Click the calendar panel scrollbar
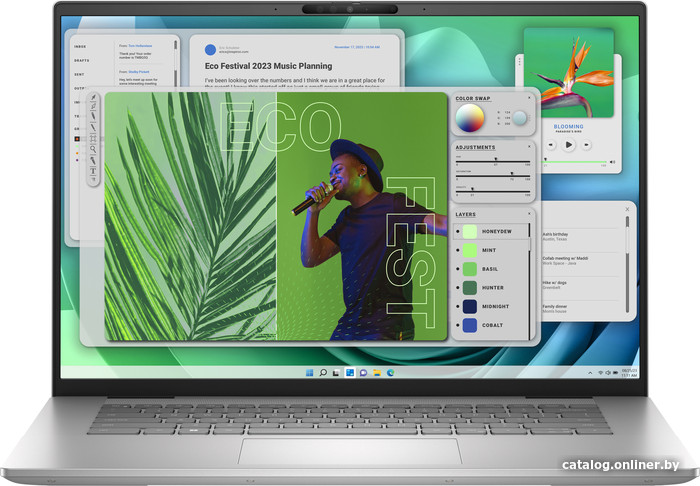The image size is (700, 486). click(627, 264)
